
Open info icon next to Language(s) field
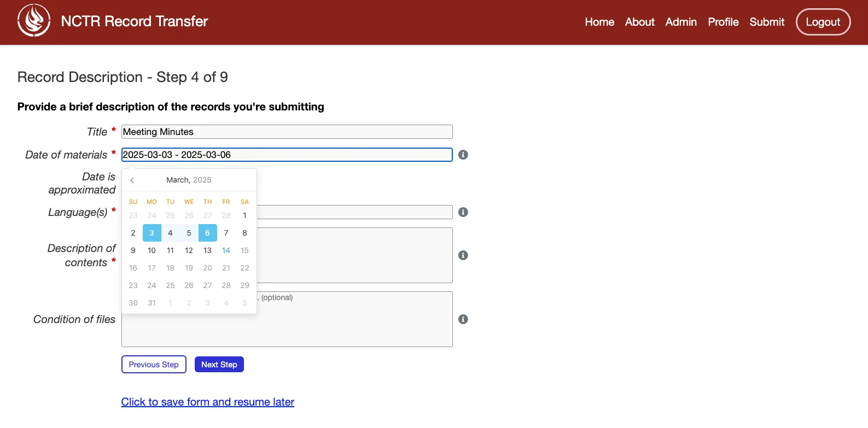[463, 212]
